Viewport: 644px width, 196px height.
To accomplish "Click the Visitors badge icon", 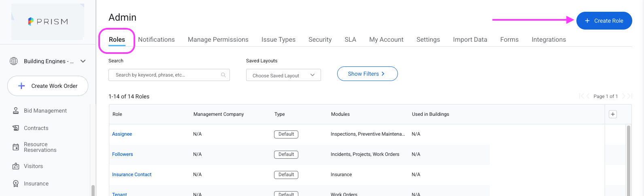I will click(16, 166).
